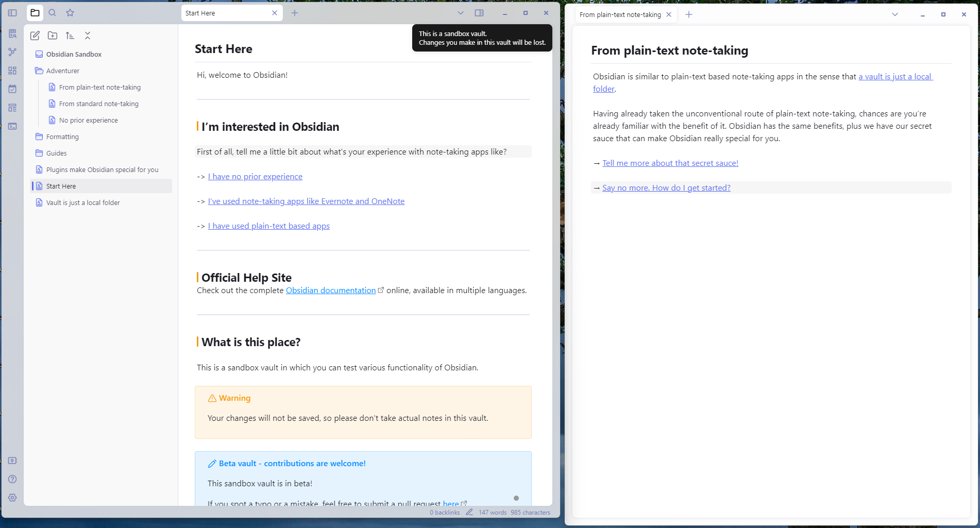Click the 'I have no prior experience' link

[255, 176]
